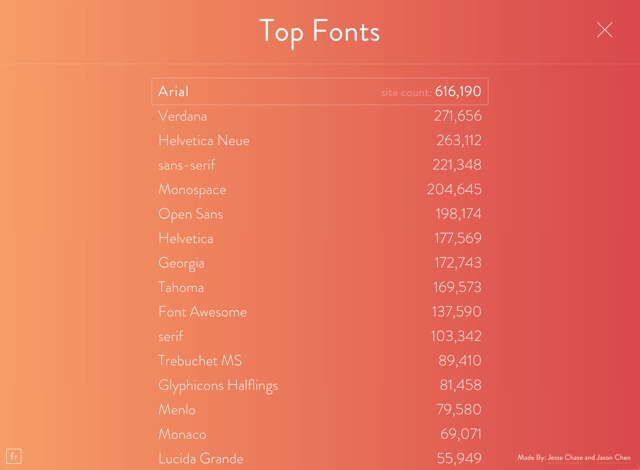The height and width of the screenshot is (470, 640).
Task: Select the Arial font row
Action: (x=320, y=91)
